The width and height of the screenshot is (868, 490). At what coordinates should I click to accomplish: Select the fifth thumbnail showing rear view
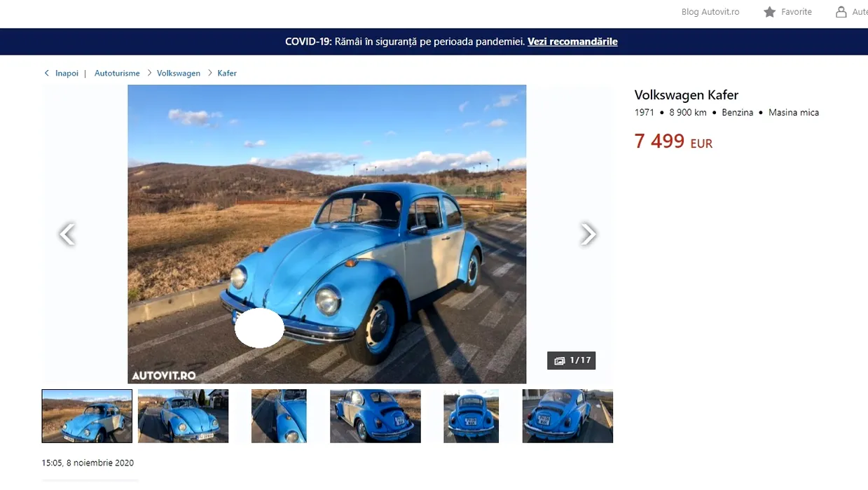coord(471,416)
